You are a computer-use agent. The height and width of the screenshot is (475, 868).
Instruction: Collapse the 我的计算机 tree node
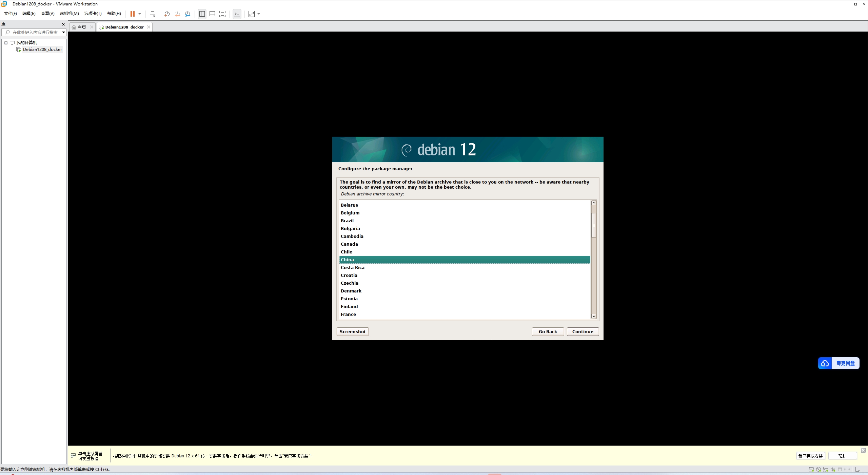coord(6,43)
